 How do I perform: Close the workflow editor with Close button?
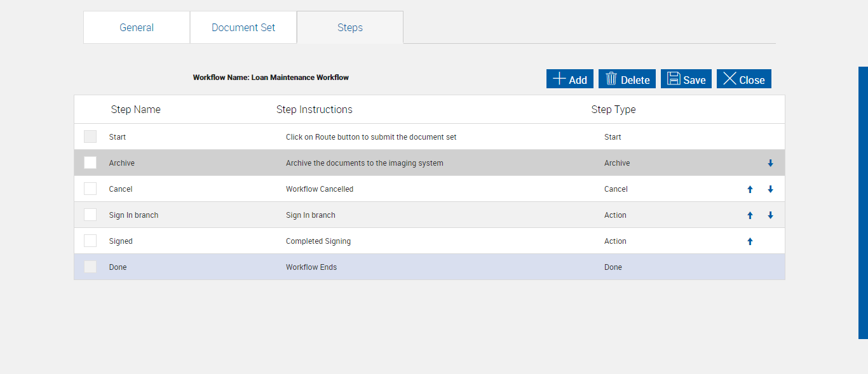pyautogui.click(x=744, y=79)
